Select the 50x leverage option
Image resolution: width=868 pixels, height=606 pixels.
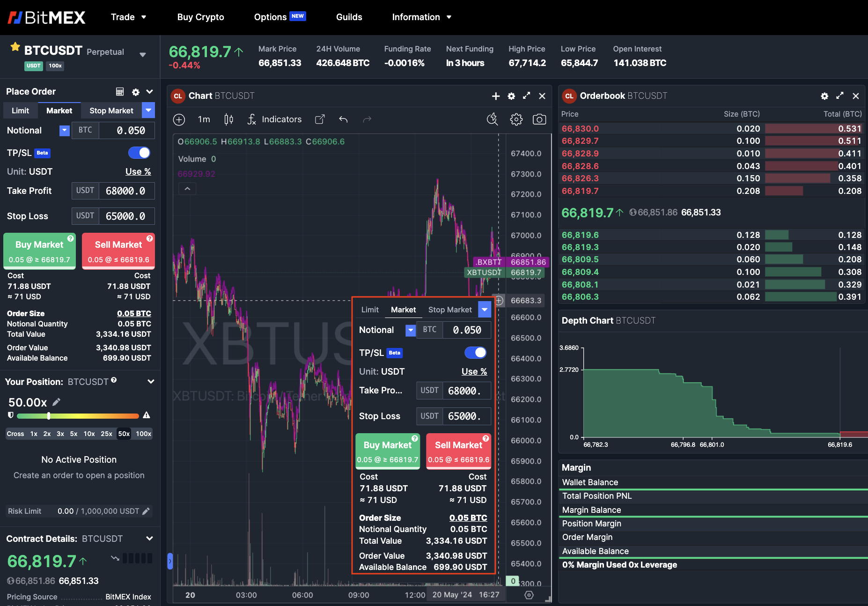[123, 434]
